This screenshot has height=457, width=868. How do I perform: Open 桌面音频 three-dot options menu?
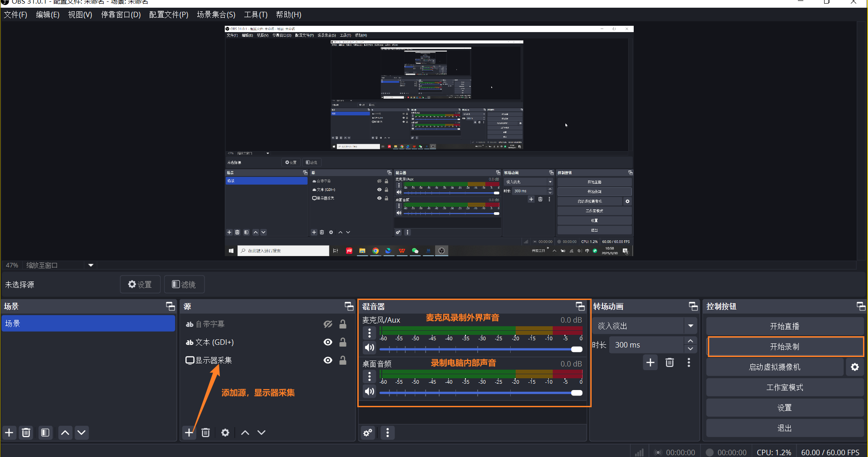click(x=370, y=376)
